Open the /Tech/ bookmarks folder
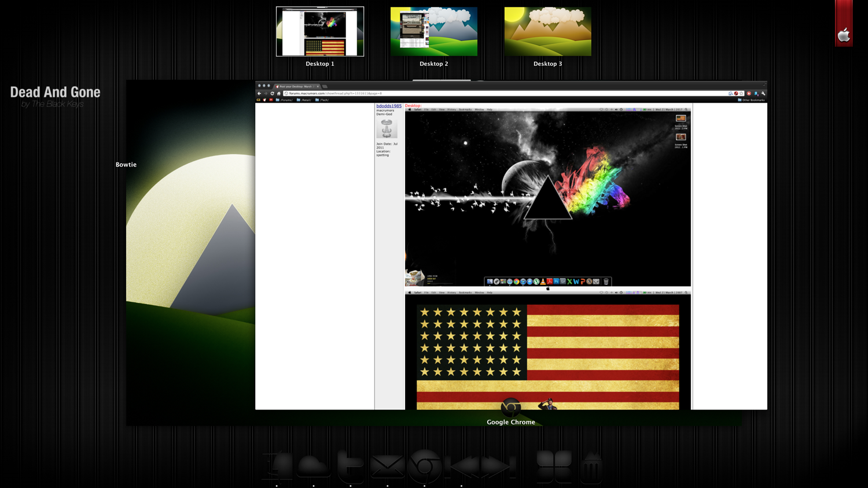 (322, 100)
